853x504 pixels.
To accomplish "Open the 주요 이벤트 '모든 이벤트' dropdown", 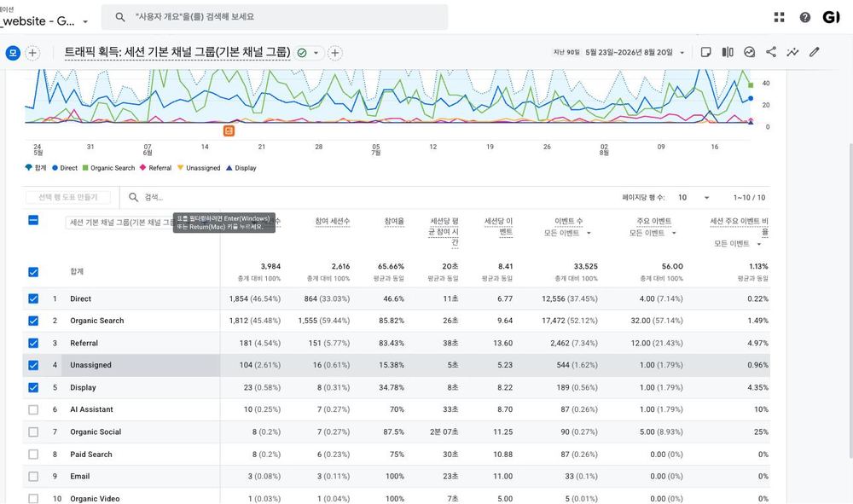I will click(653, 233).
